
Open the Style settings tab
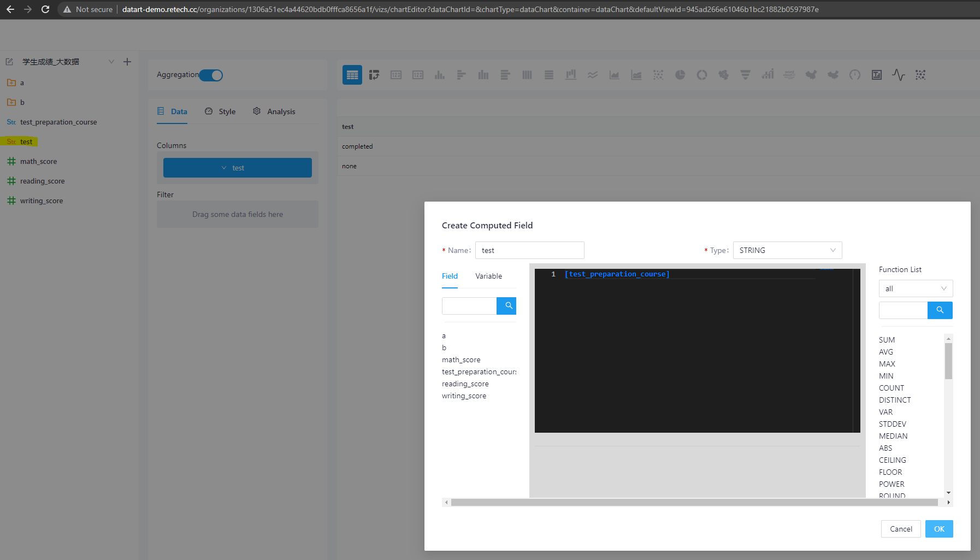(x=226, y=111)
